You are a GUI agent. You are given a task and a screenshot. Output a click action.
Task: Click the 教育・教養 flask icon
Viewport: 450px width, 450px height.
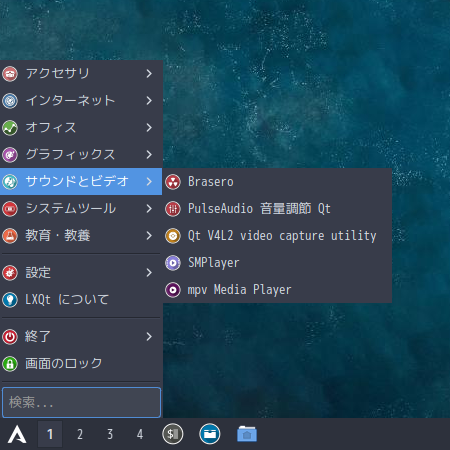coord(10,236)
